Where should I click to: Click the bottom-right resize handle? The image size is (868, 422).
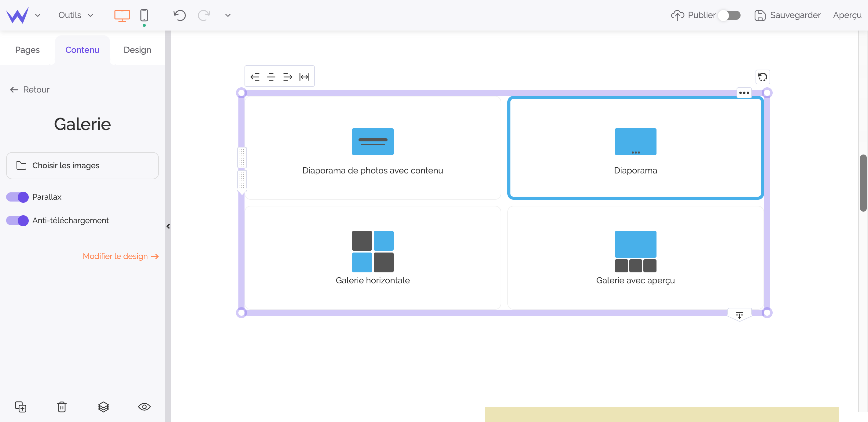pyautogui.click(x=767, y=313)
